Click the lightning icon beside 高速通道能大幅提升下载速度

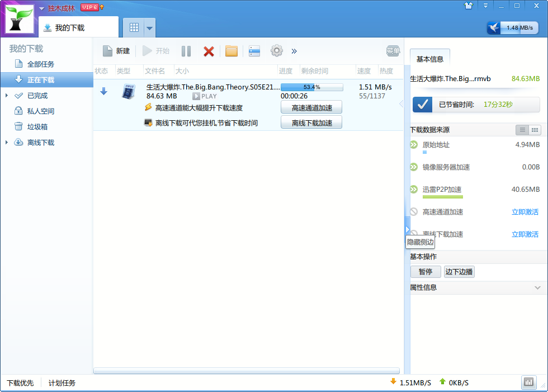(x=148, y=107)
